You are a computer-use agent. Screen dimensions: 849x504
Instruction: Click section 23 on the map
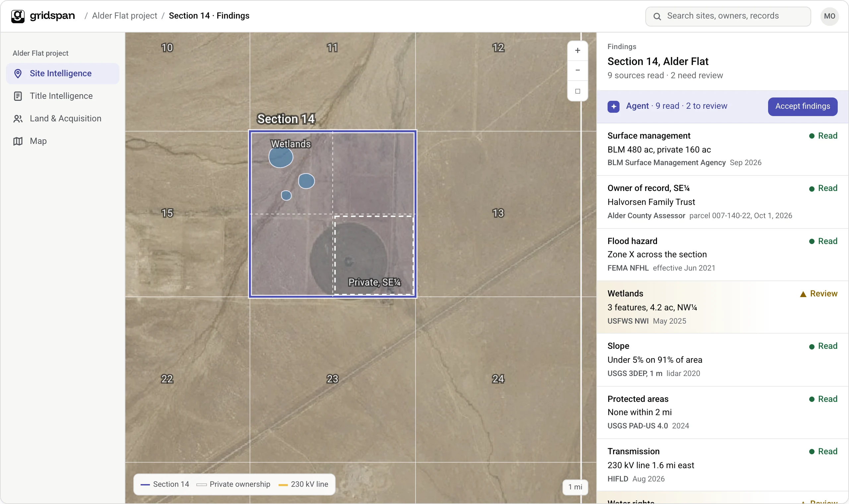pos(332,379)
